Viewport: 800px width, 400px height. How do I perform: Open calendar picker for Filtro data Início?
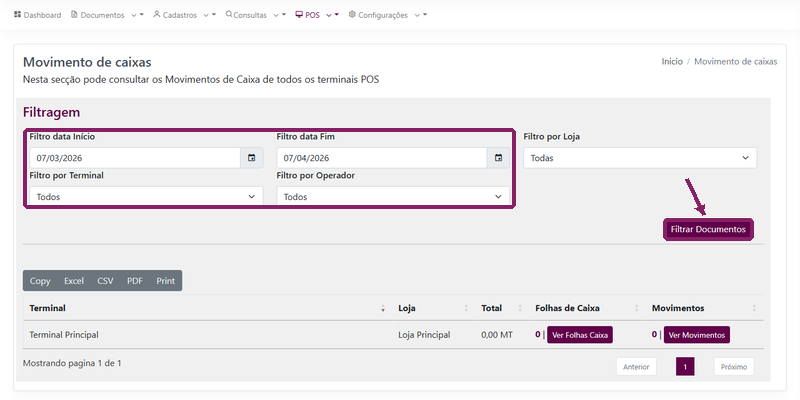pyautogui.click(x=252, y=158)
